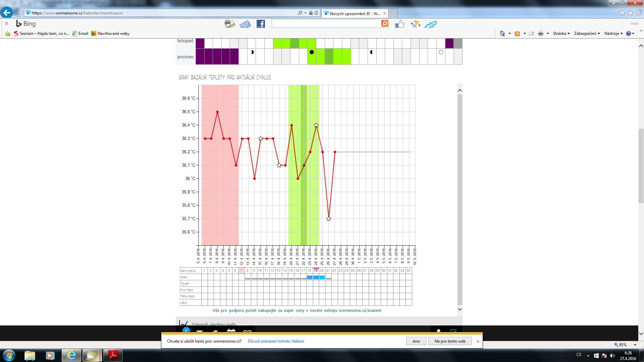Viewport: 644px width, 362px height.
Task: Open the Skype toolbar icon
Action: tap(431, 24)
